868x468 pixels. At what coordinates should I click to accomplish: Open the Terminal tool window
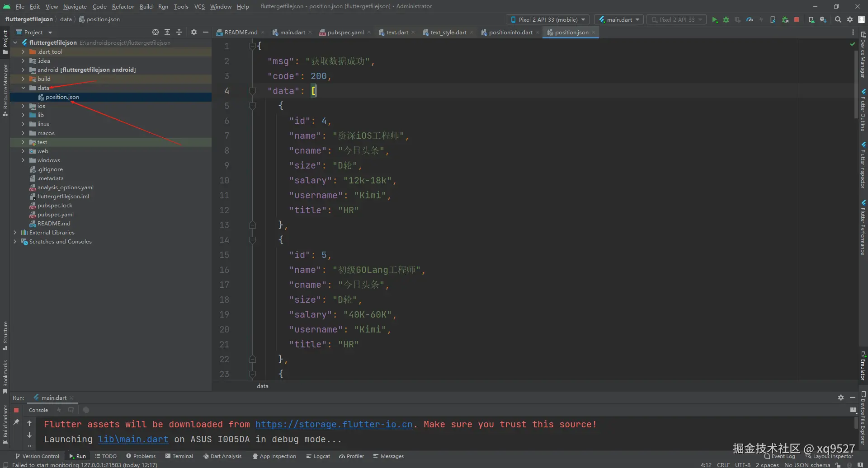(x=179, y=456)
